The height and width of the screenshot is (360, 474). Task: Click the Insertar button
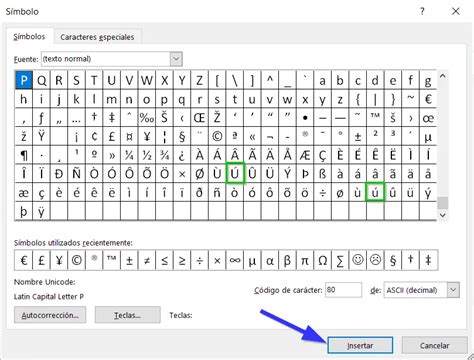pyautogui.click(x=360, y=345)
